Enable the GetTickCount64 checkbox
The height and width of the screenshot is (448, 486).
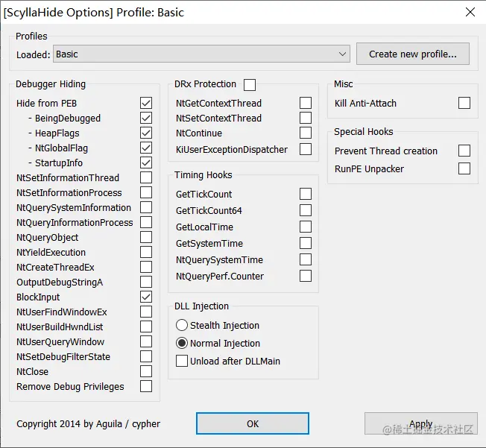(x=306, y=210)
